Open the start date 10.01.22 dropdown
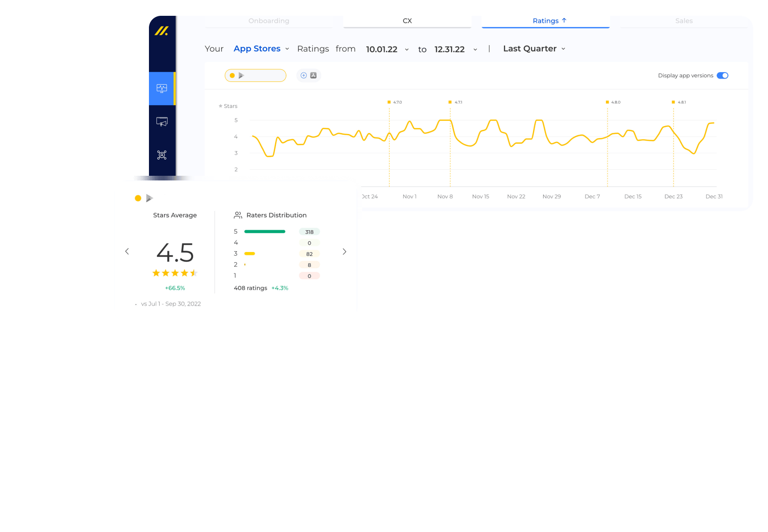 point(387,49)
